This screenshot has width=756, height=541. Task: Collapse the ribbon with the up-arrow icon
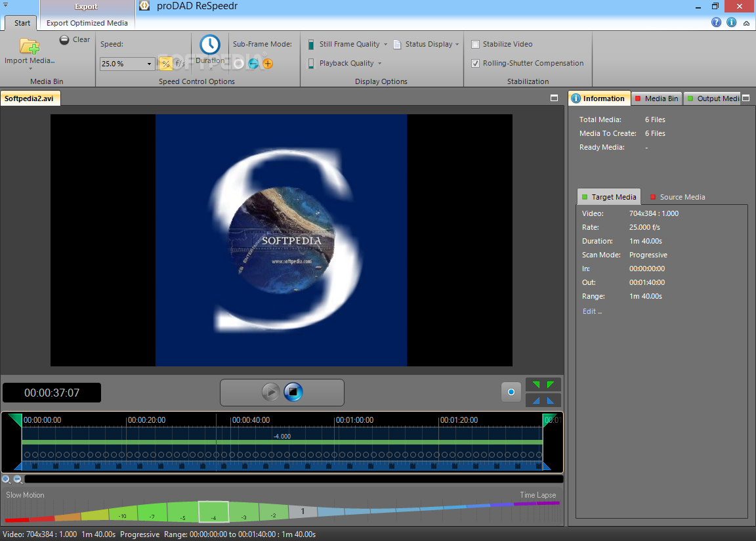(746, 23)
